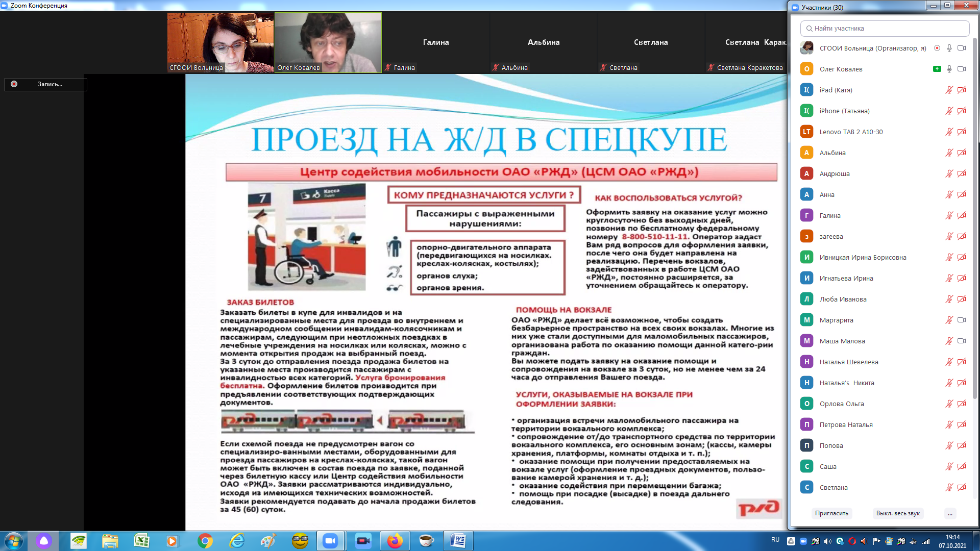Click the disabled camera icon for зареева
980x551 pixels.
tap(962, 236)
